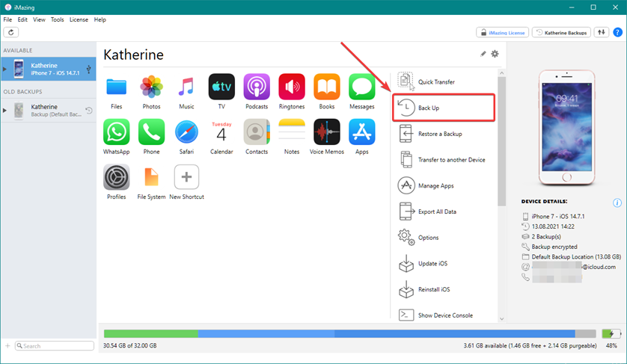Open the Podcasts icon
Viewport: 627px width, 364px height.
pos(257,86)
